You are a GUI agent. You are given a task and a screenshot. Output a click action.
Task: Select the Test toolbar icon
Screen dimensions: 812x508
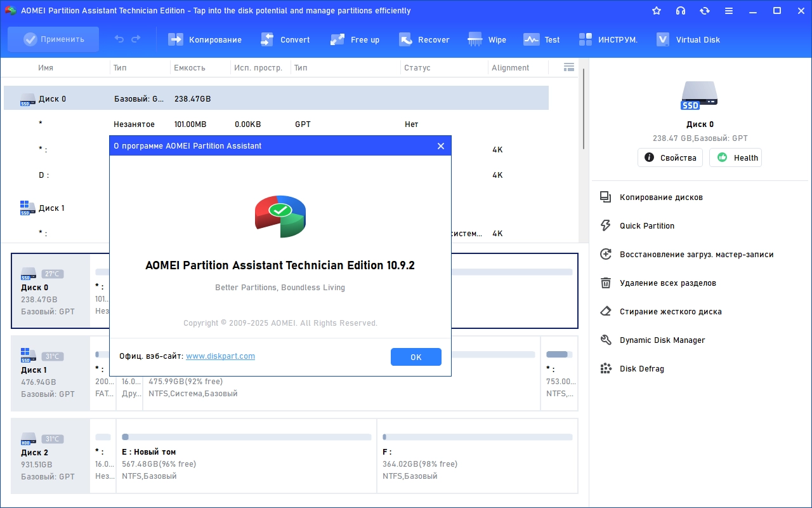tap(531, 39)
